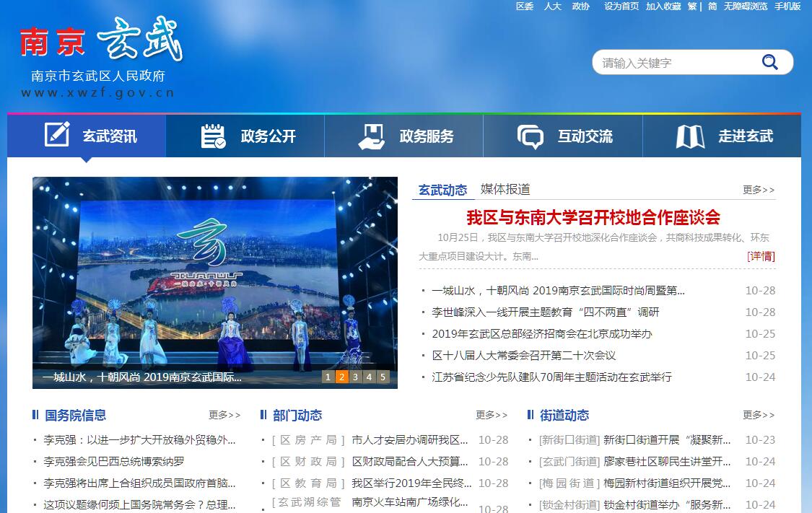This screenshot has width=812, height=513.
Task: Switch carousel to slide 3
Action: (x=355, y=377)
